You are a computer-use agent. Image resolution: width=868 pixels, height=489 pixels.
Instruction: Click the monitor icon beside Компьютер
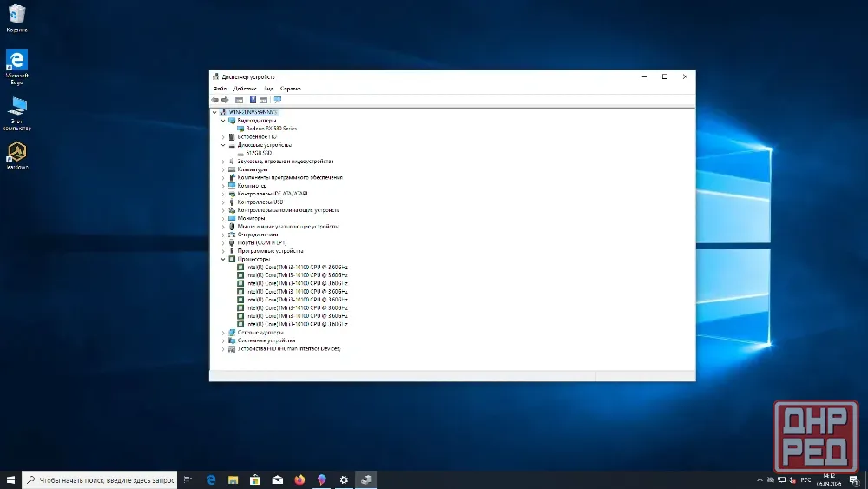pos(232,186)
